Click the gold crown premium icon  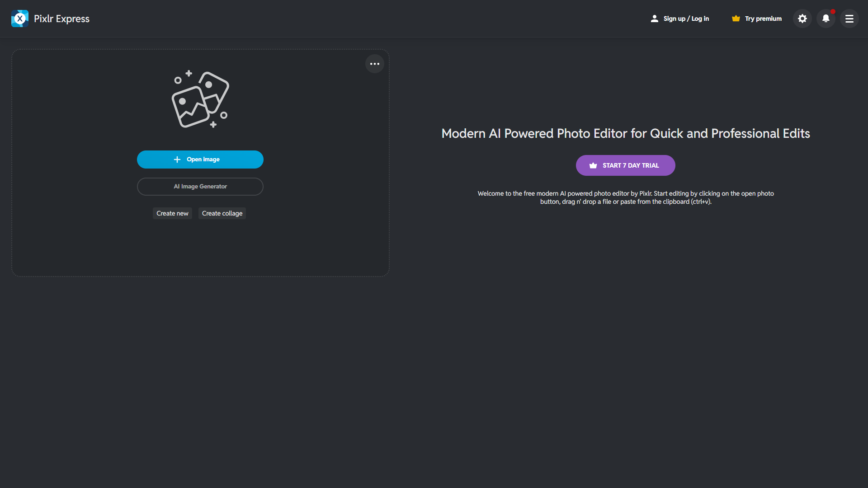pyautogui.click(x=736, y=19)
